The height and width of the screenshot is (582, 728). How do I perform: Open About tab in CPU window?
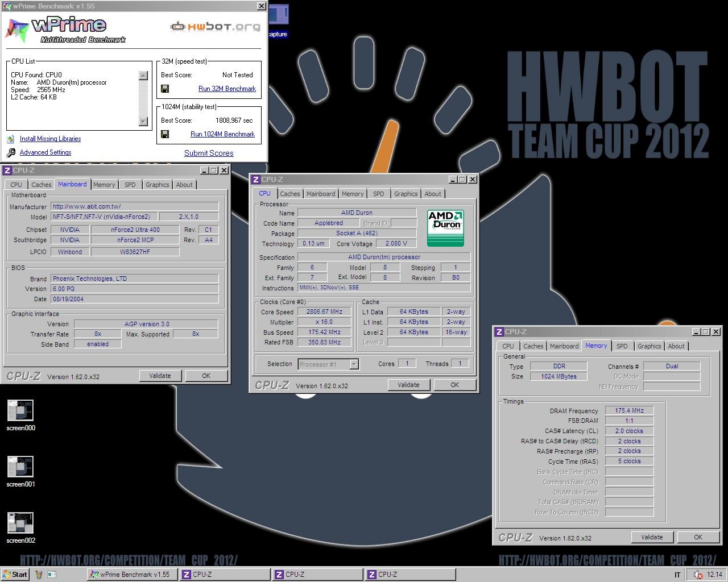[x=433, y=194]
